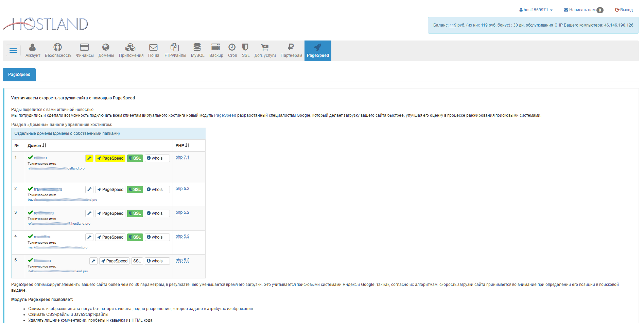The width and height of the screenshot is (644, 323).
Task: Expand the host1569971 account dropdown
Action: tap(536, 10)
